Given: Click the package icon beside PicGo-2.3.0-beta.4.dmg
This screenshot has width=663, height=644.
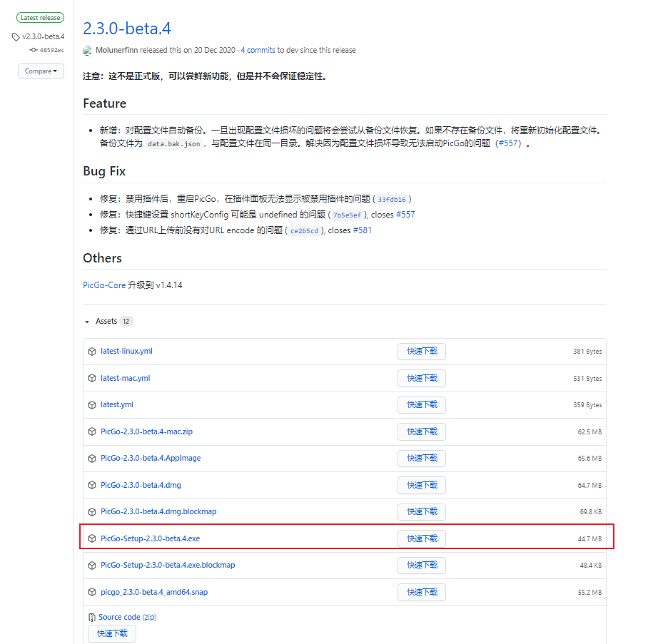Looking at the screenshot, I should 92,485.
